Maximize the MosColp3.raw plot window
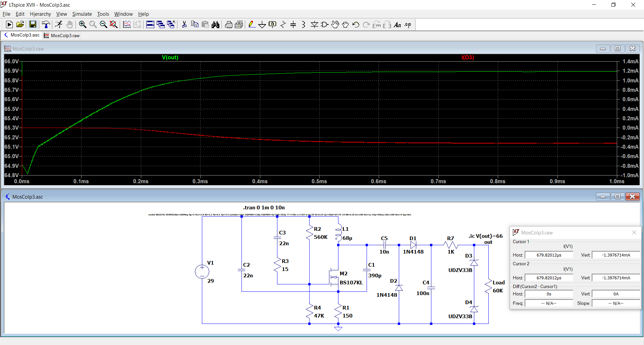The height and width of the screenshot is (345, 644). click(618, 49)
